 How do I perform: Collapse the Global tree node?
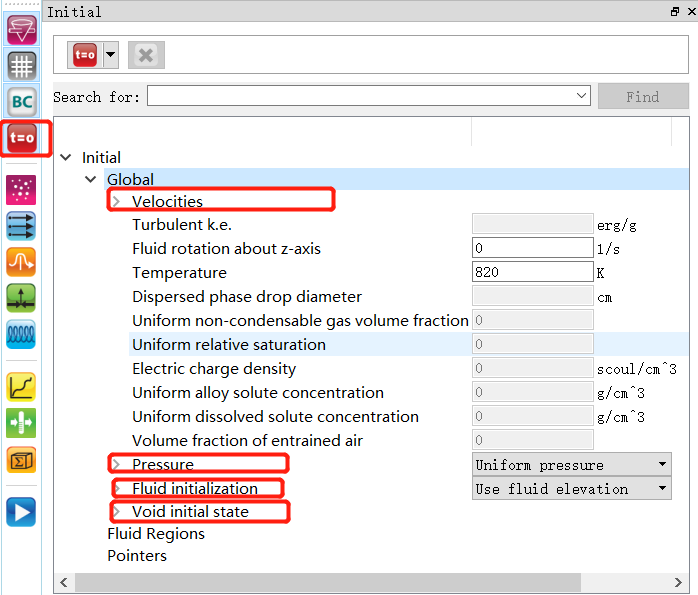[91, 180]
